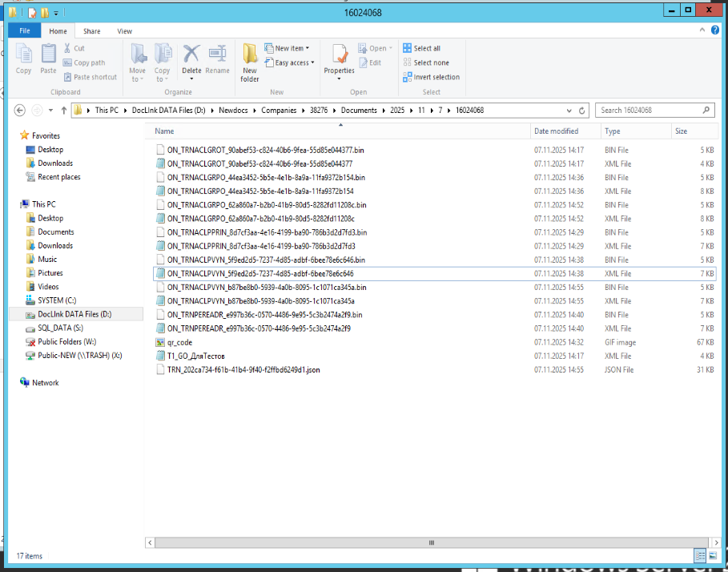
Task: Open the help question mark icon
Action: (x=715, y=30)
